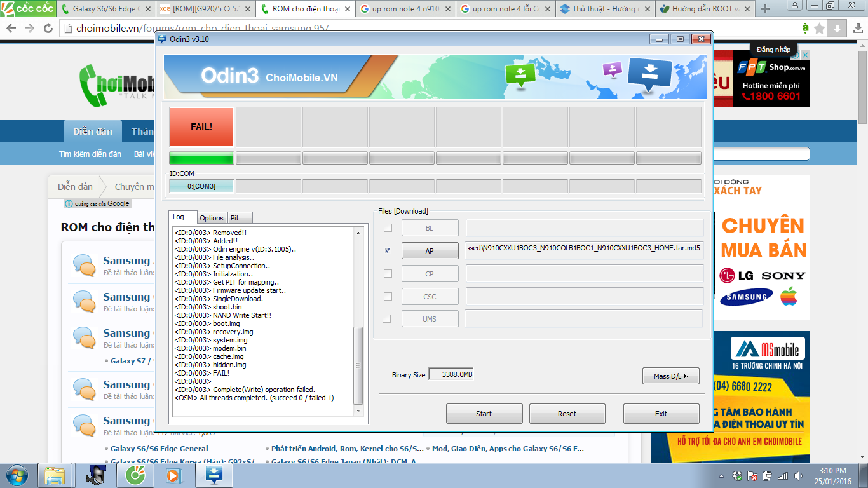This screenshot has height=488, width=868.
Task: Uncheck the AP file checkbox
Action: (x=388, y=250)
